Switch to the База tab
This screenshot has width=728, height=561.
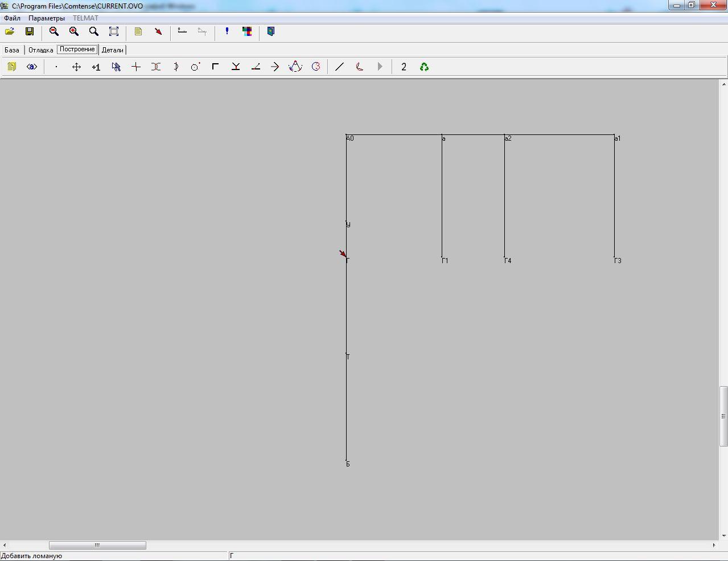[x=12, y=50]
